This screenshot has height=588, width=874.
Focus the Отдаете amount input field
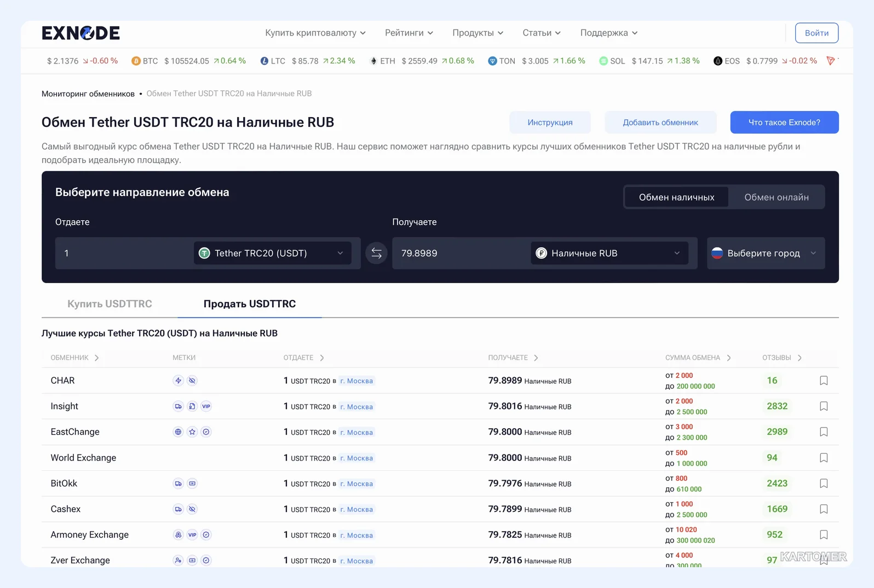click(123, 253)
